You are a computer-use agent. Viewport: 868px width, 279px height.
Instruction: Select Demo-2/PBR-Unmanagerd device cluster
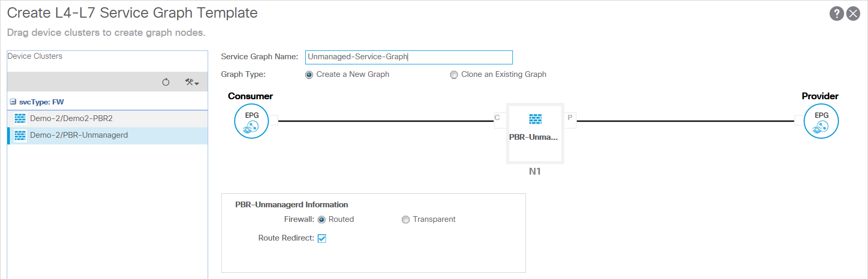coord(79,135)
